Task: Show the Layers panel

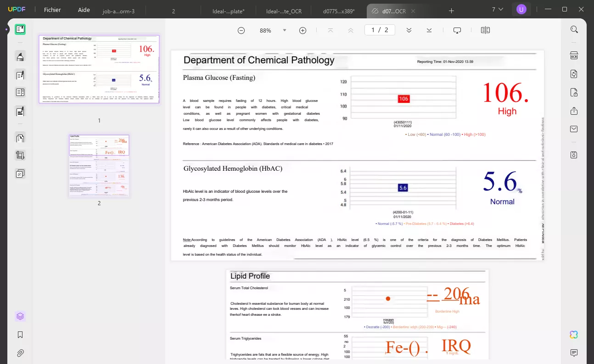Action: pyautogui.click(x=20, y=316)
